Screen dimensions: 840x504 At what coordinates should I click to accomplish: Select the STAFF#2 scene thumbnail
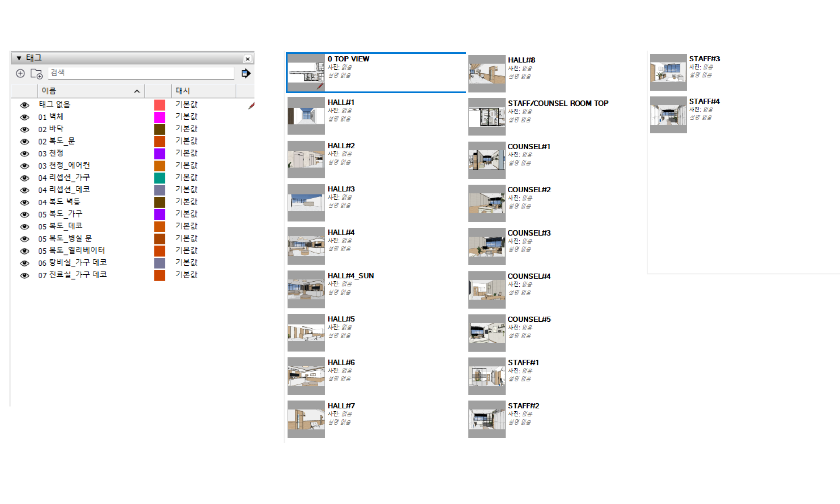click(x=487, y=419)
